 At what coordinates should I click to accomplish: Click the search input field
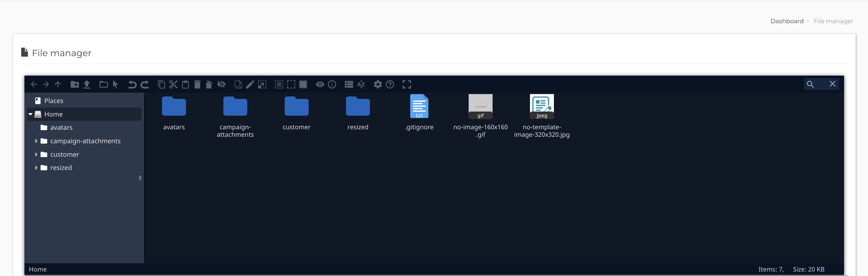tap(821, 84)
